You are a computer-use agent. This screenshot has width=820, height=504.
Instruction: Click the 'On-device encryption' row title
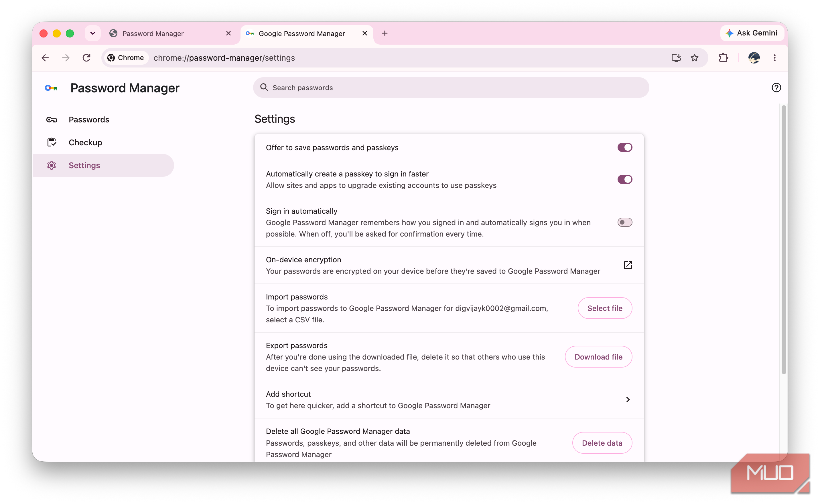pyautogui.click(x=303, y=260)
